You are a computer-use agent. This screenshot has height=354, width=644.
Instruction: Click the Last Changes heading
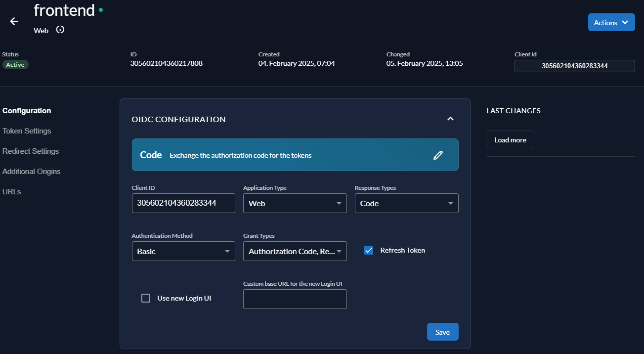point(514,111)
